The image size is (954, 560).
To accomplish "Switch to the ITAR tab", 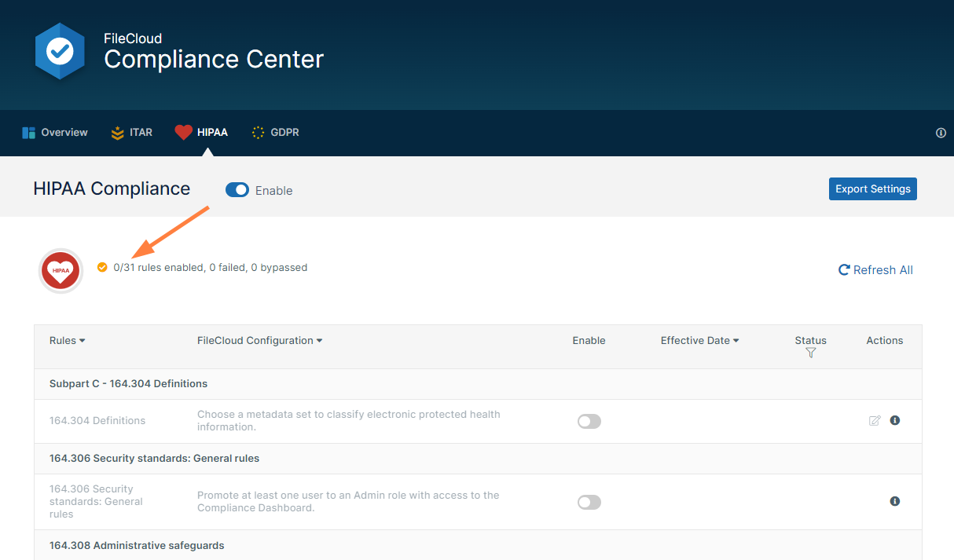I will (131, 133).
